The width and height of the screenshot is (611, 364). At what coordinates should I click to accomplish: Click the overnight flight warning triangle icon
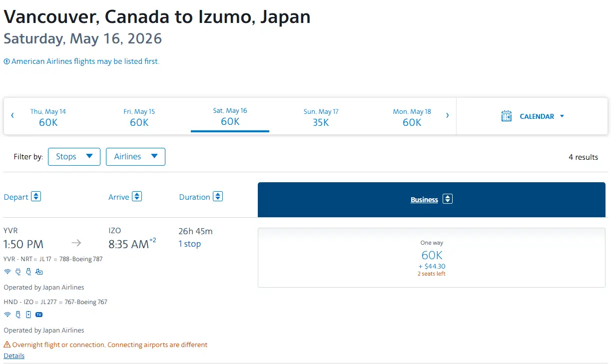(7, 345)
